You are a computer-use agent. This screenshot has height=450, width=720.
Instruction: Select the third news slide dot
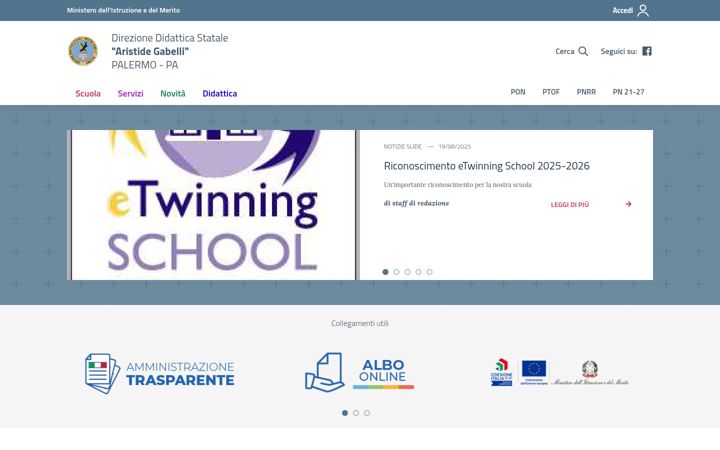[407, 272]
